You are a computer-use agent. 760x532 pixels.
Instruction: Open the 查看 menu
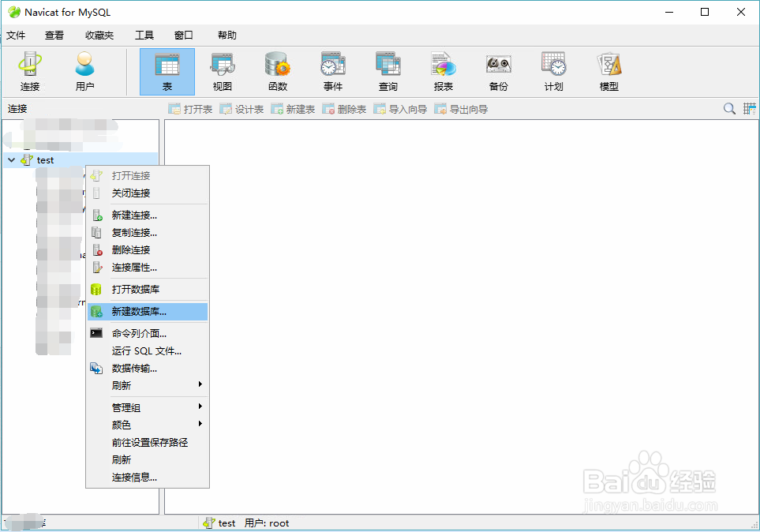[54, 36]
